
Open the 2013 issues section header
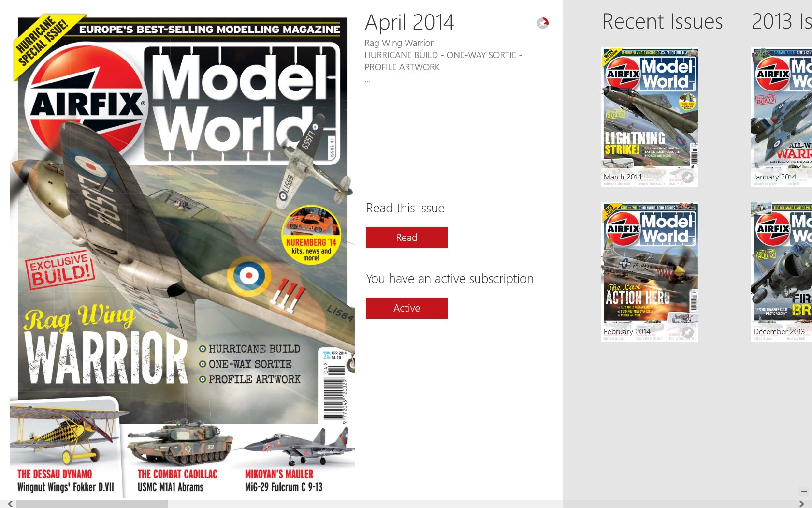point(782,21)
